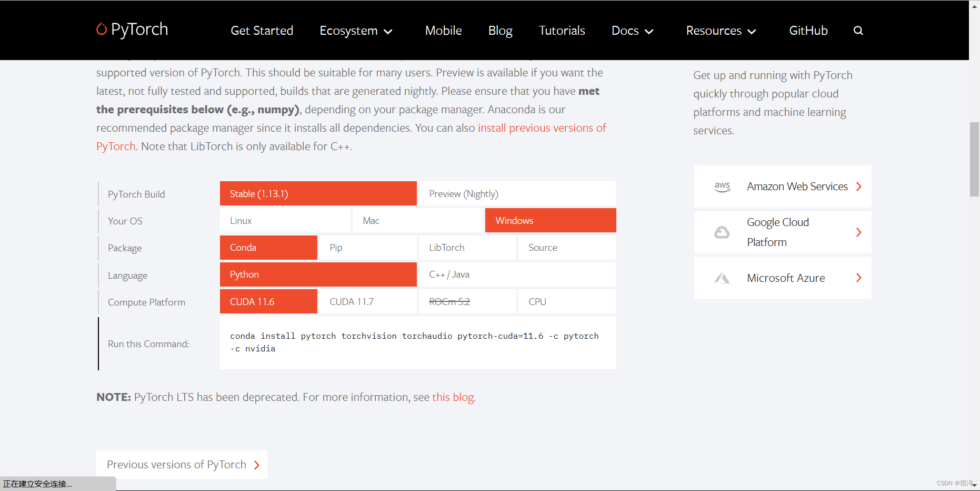
Task: Select the Pip package option
Action: [x=368, y=248]
